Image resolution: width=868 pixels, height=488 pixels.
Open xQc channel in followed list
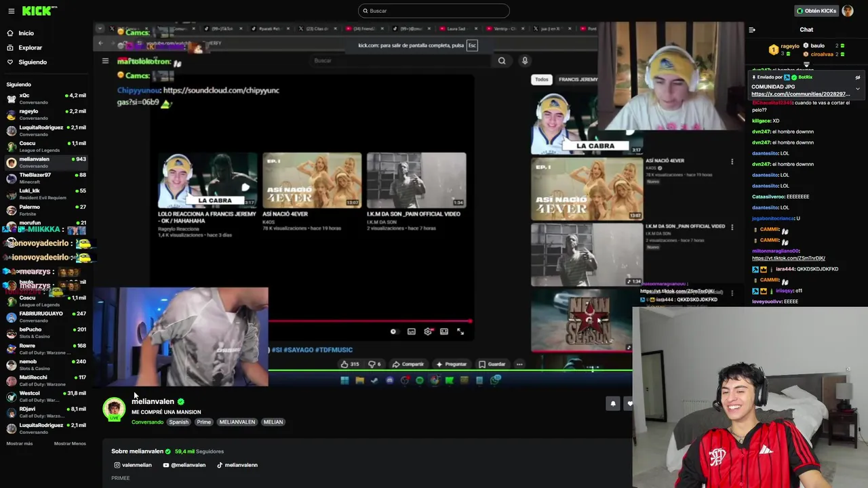pos(46,98)
